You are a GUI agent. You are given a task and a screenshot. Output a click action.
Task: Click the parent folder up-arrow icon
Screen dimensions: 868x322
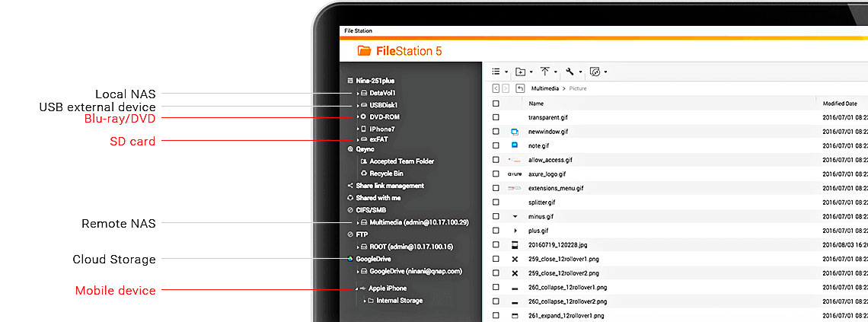pyautogui.click(x=520, y=88)
